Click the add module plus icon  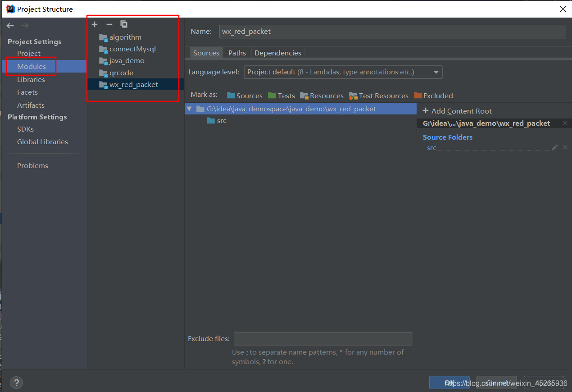pos(95,24)
